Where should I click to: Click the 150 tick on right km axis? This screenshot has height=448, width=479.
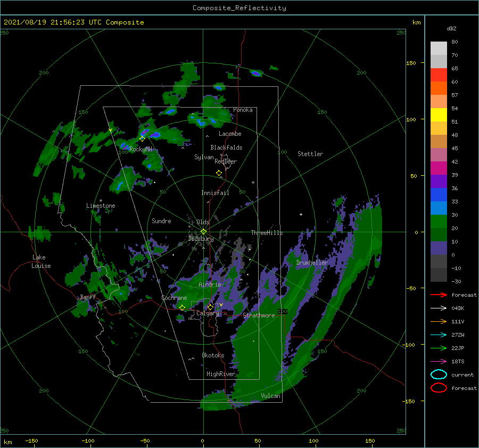pyautogui.click(x=411, y=63)
